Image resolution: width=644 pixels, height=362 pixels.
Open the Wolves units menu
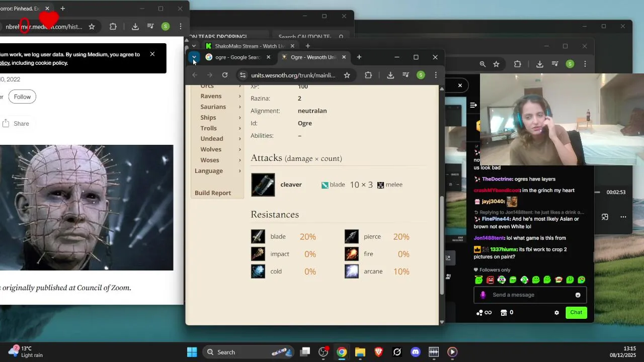pyautogui.click(x=211, y=149)
